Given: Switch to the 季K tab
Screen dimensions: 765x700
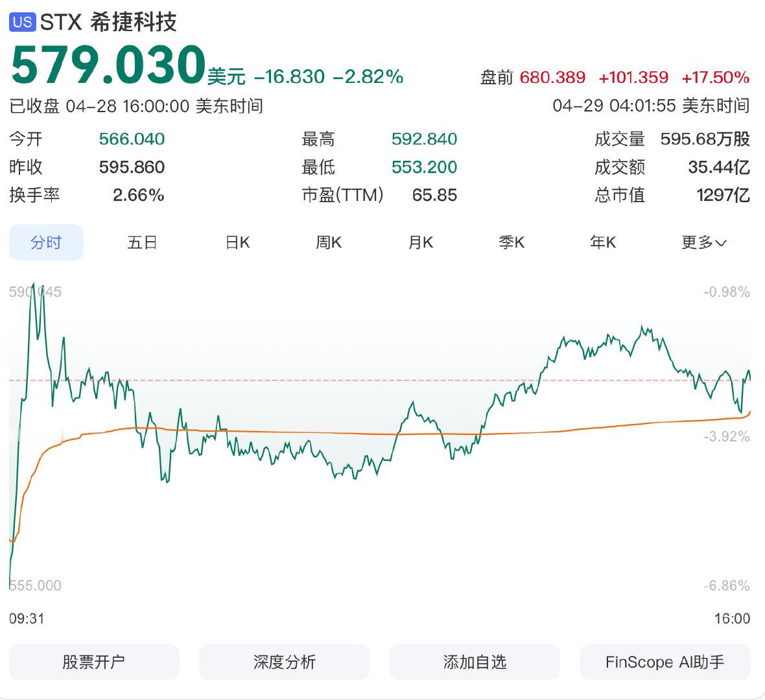Looking at the screenshot, I should pyautogui.click(x=512, y=242).
